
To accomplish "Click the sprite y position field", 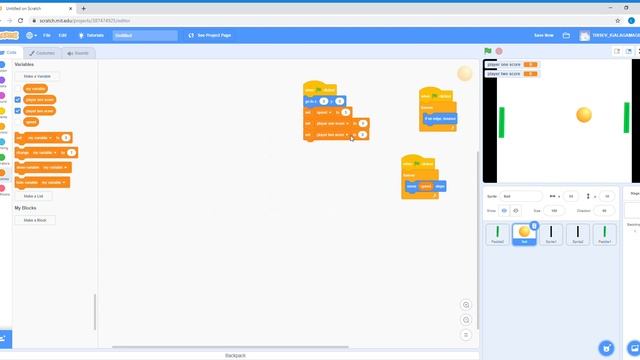I will click(607, 196).
